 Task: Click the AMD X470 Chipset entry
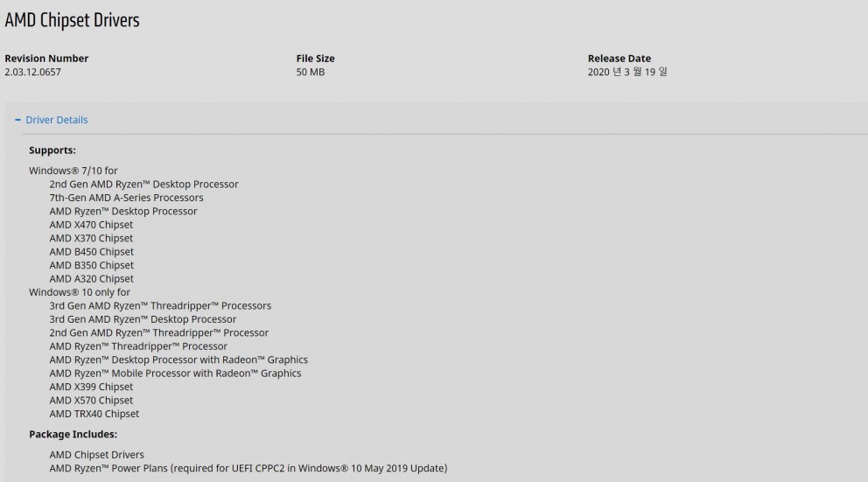click(91, 225)
